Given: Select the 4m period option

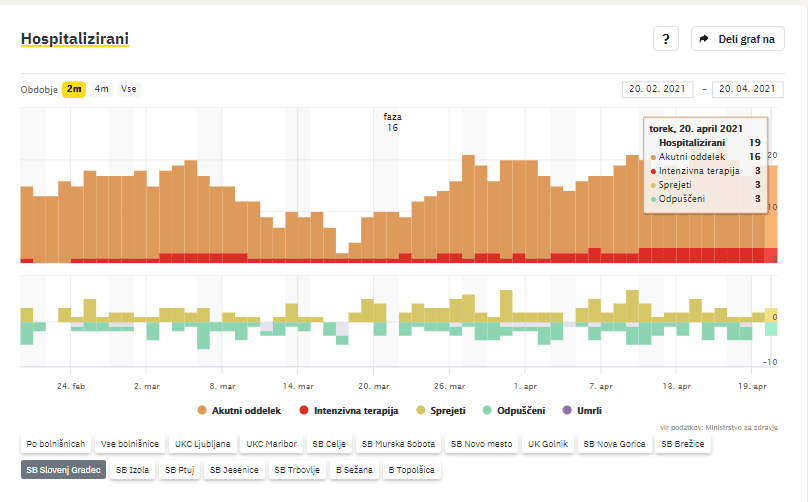Looking at the screenshot, I should 102,89.
